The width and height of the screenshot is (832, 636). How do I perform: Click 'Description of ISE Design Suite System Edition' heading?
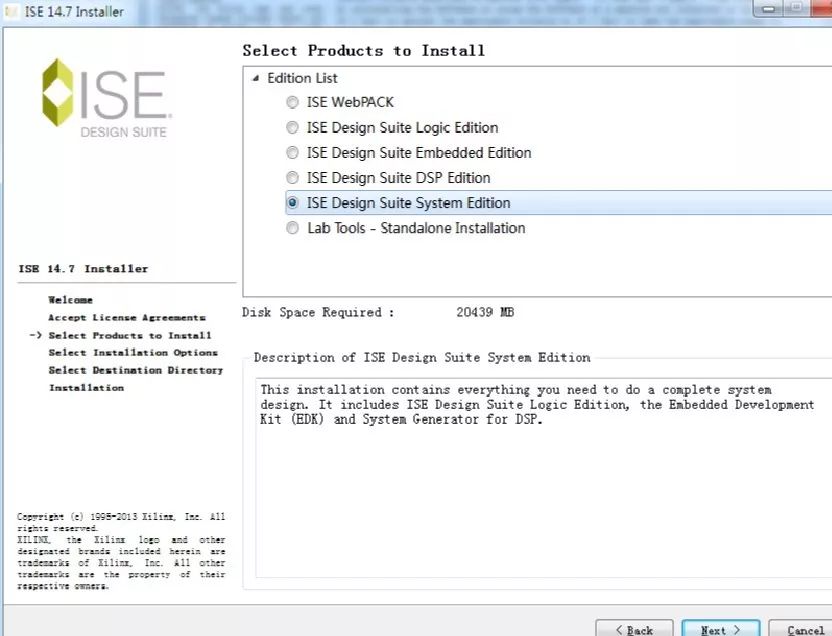(x=422, y=358)
